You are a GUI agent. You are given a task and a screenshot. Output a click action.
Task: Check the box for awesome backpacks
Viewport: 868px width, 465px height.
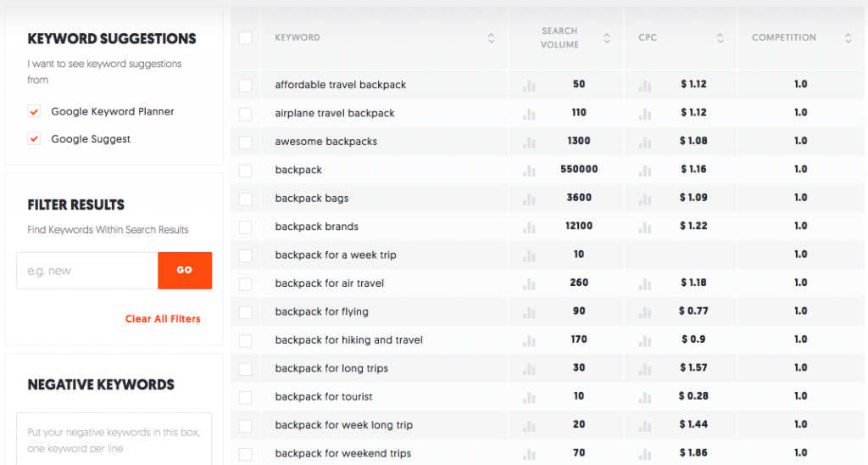tap(245, 142)
